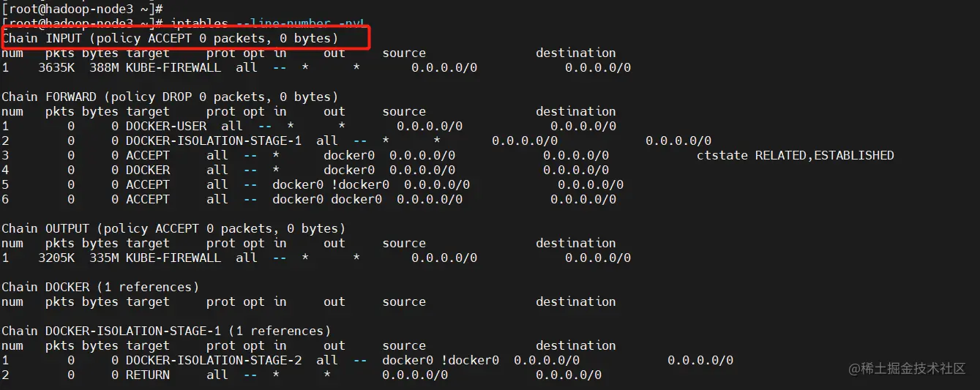Viewport: 980px width, 390px height.
Task: Click 'ACCEPT' target in FORWARD rule 5
Action: [148, 184]
